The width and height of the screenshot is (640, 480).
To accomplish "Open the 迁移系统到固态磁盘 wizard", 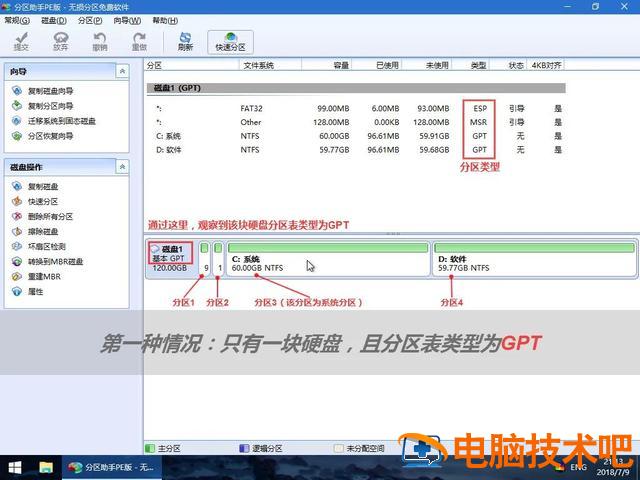I will click(61, 121).
